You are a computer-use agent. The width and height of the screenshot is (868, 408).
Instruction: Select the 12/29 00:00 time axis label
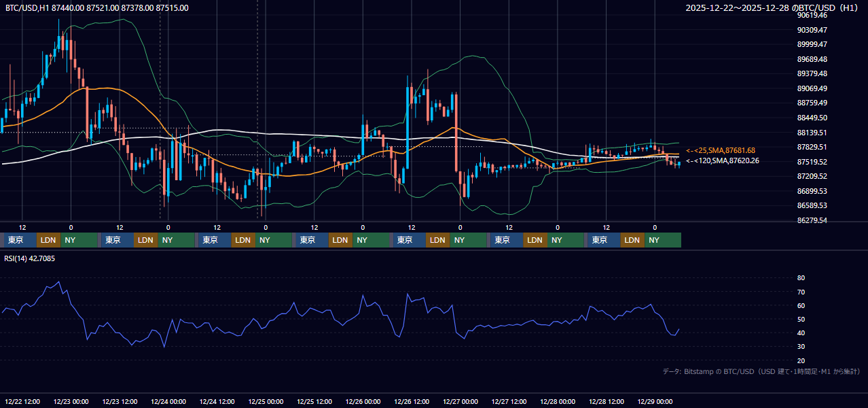pos(655,402)
